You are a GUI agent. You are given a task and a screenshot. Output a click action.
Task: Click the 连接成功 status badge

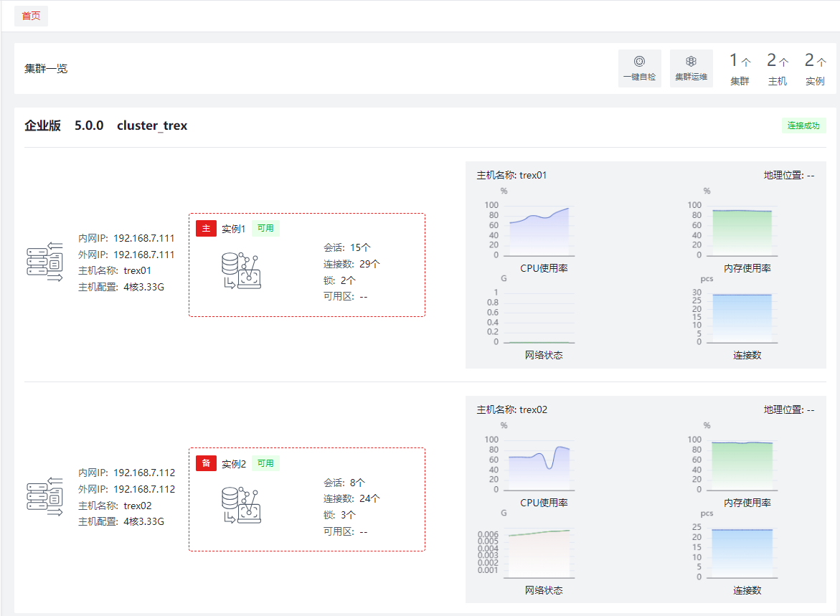(x=803, y=126)
